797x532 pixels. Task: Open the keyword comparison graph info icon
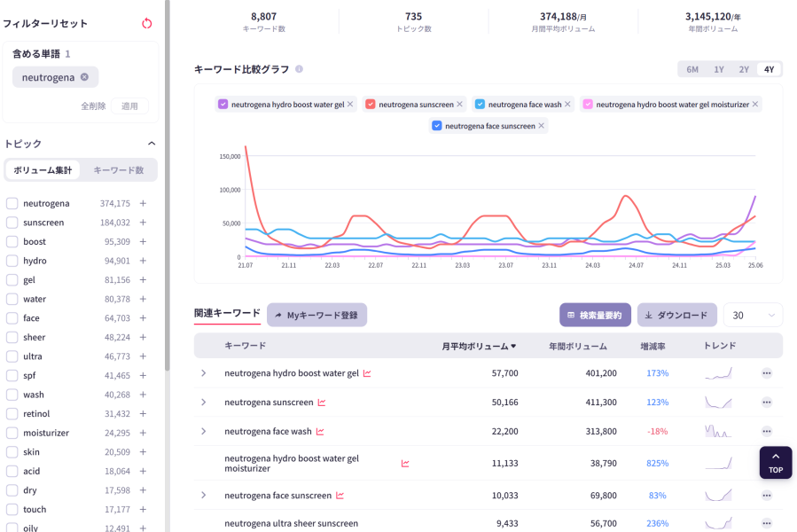click(300, 69)
